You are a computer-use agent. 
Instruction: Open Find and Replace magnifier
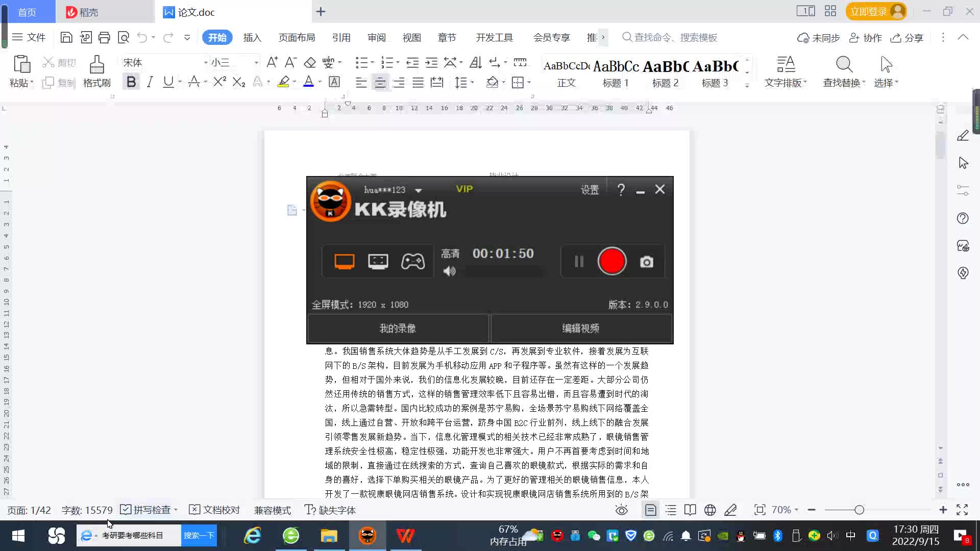click(x=844, y=65)
